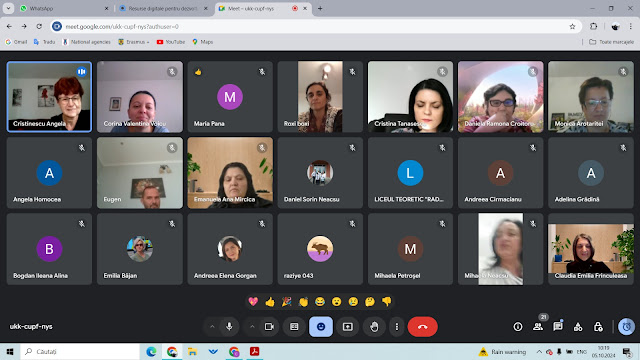Send the crying face emoji reaction

(x=353, y=302)
